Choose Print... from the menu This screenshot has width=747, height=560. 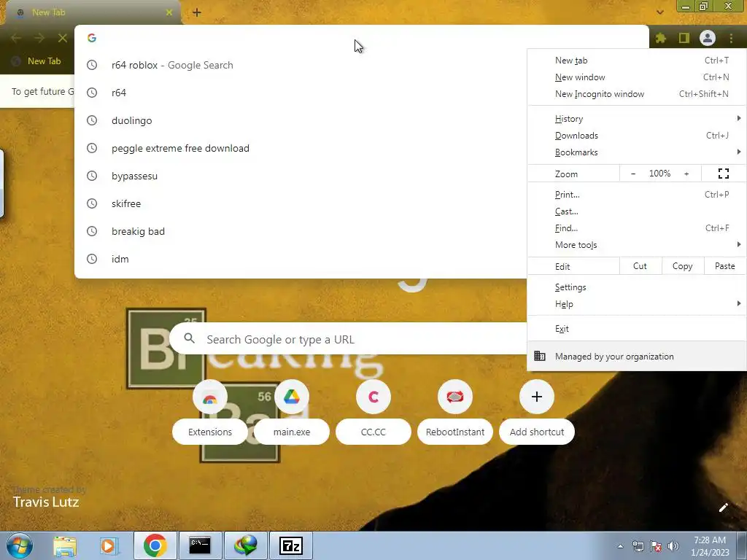click(x=636, y=194)
